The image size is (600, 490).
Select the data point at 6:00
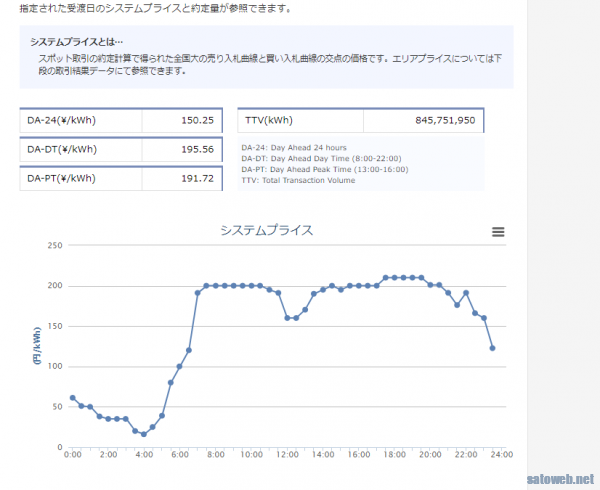point(180,366)
